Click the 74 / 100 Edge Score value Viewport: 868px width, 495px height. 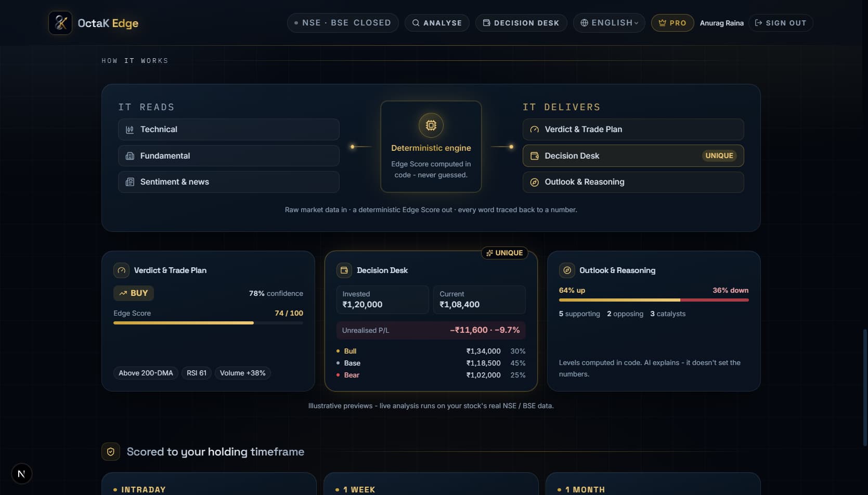point(289,314)
